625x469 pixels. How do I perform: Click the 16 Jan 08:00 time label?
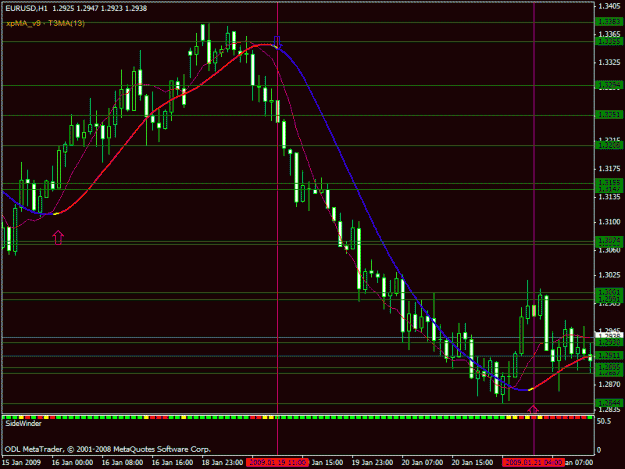[122, 463]
